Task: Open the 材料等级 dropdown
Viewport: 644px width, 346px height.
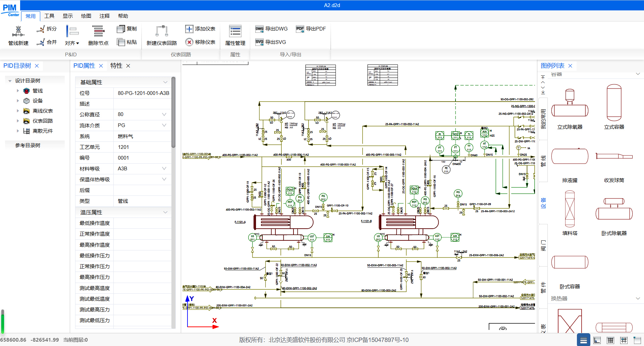Action: tap(164, 169)
